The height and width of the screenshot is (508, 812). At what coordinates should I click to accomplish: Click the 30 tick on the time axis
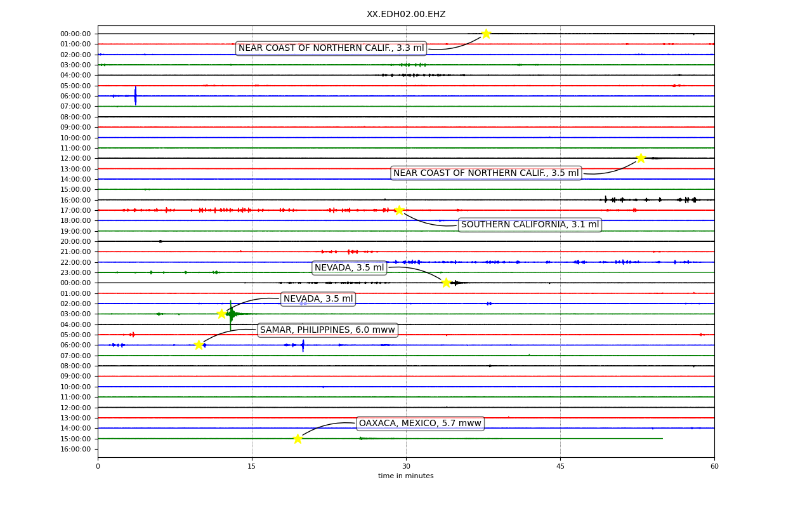click(406, 467)
